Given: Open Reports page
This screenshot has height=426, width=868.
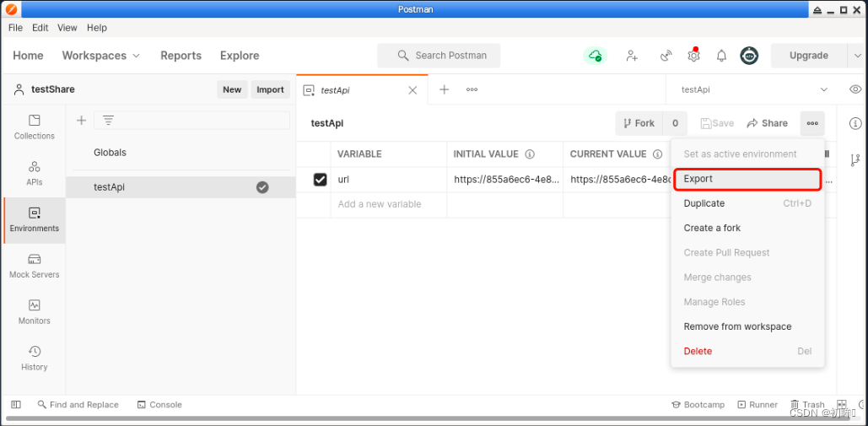Looking at the screenshot, I should [181, 56].
